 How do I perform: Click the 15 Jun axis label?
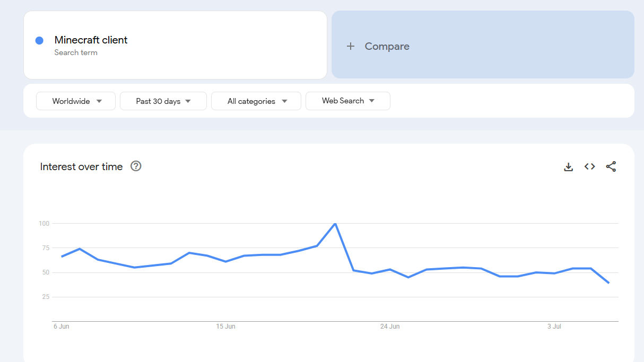click(225, 326)
